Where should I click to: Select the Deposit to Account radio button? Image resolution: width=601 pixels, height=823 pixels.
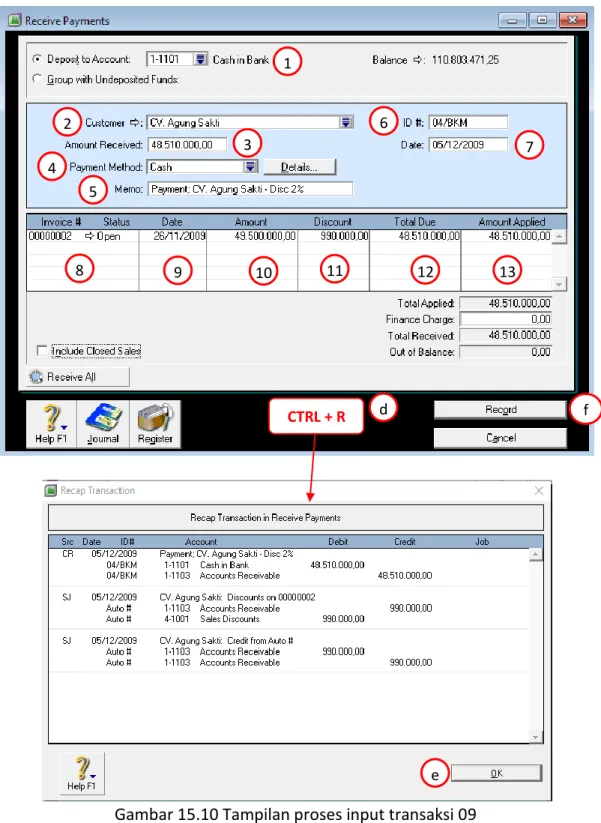click(37, 59)
